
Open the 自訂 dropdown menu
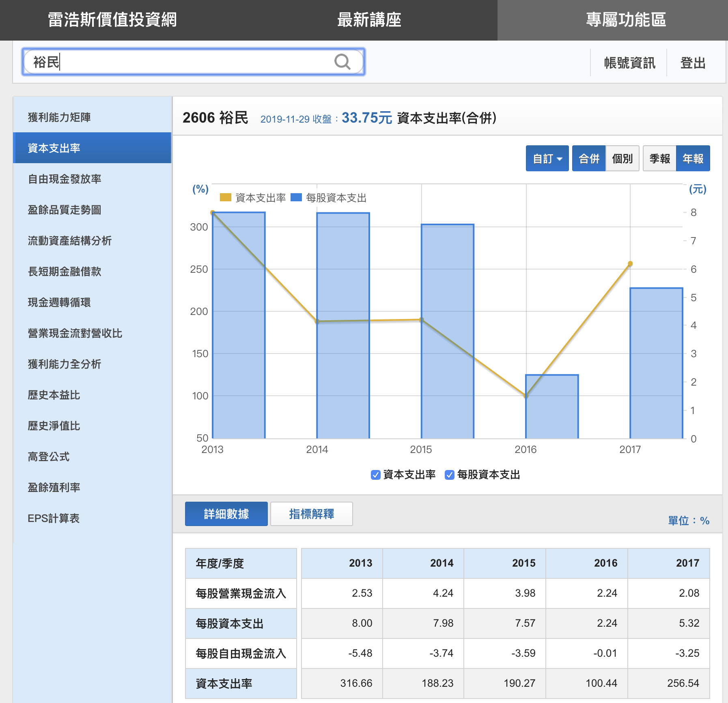pos(547,158)
